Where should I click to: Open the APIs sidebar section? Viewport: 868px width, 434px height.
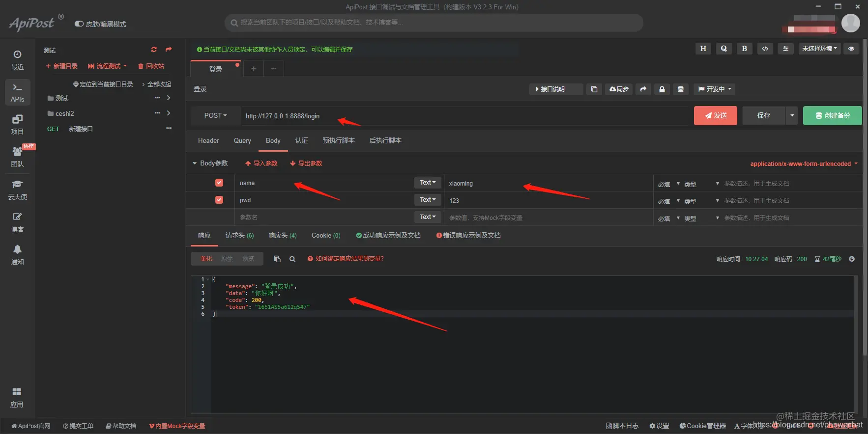pyautogui.click(x=17, y=92)
